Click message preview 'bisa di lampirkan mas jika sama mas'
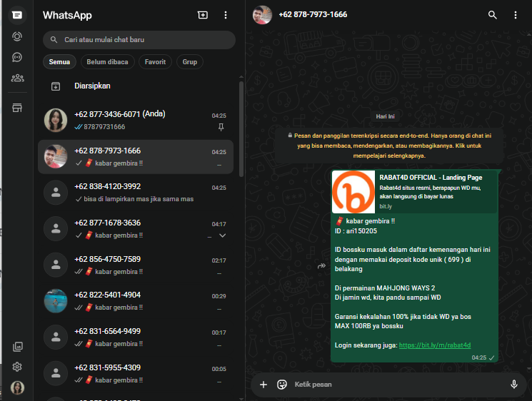 pyautogui.click(x=139, y=199)
